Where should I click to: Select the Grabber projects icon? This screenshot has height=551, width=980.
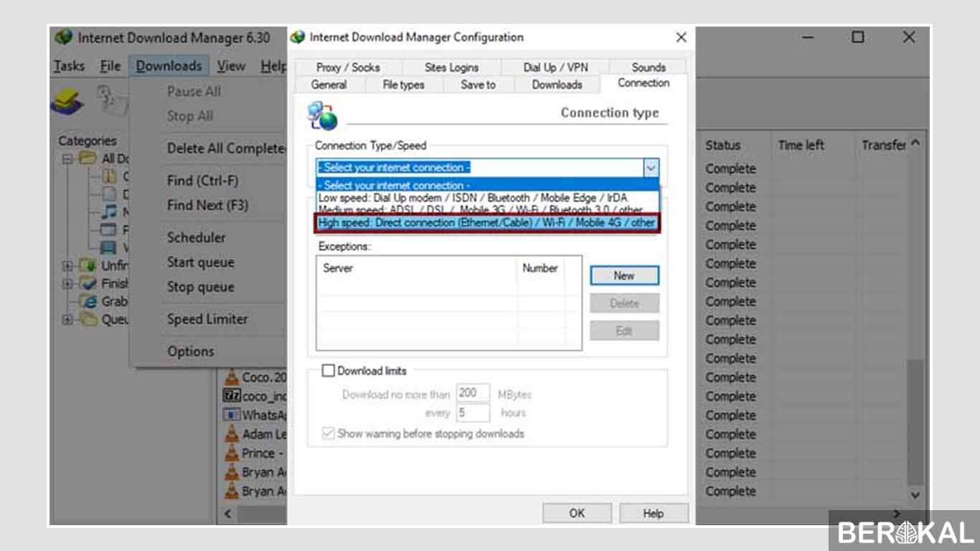point(88,301)
